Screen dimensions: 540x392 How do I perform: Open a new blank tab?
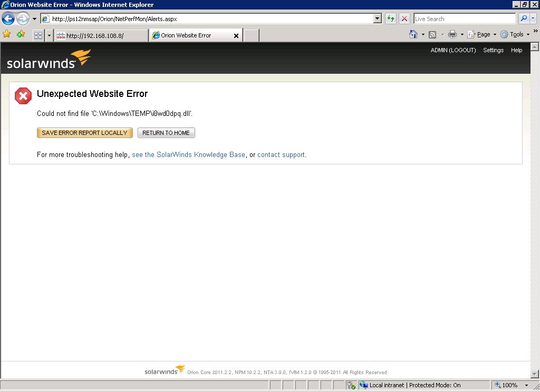coord(252,35)
